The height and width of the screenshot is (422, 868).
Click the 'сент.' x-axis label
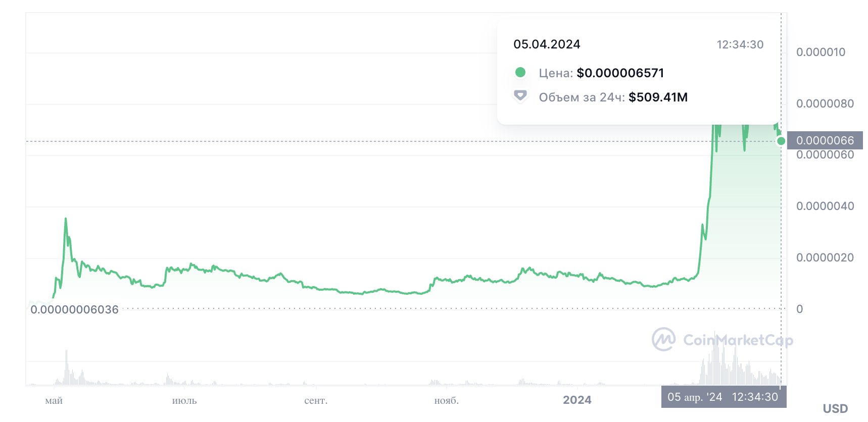click(316, 401)
